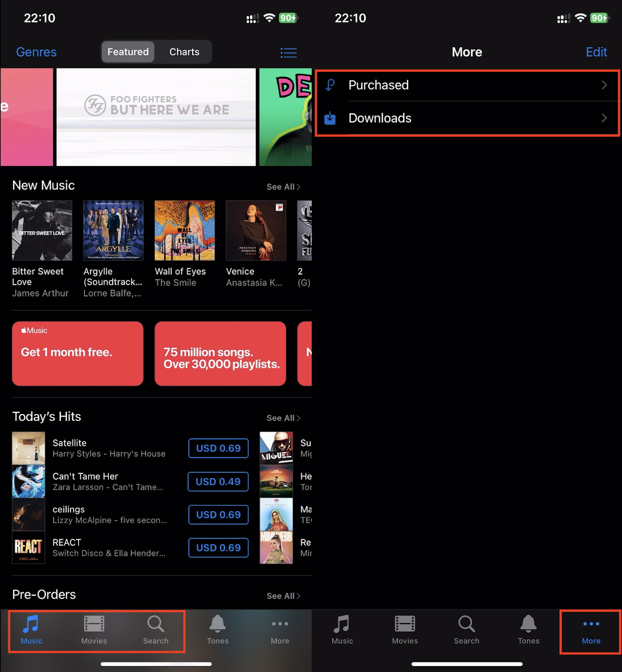622x672 pixels.
Task: Open the Argylle soundtrack album cover
Action: coord(113,231)
